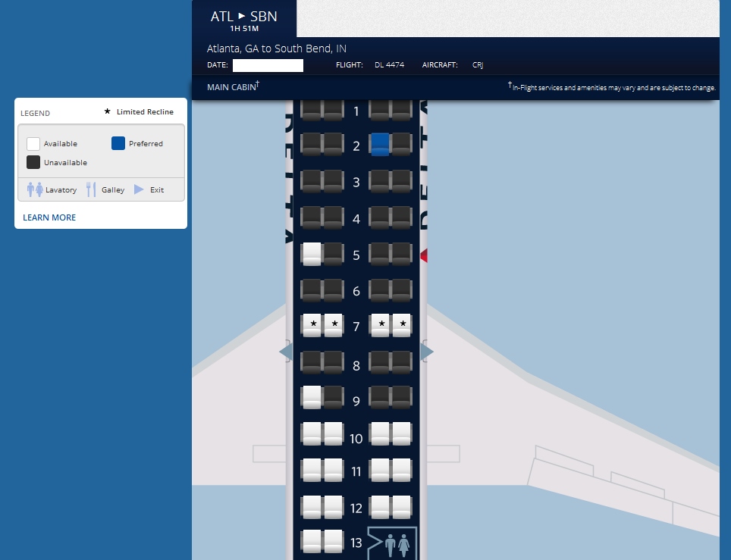Select the available left window seat in row 5
Screen dimensions: 731x560
pyautogui.click(x=312, y=253)
